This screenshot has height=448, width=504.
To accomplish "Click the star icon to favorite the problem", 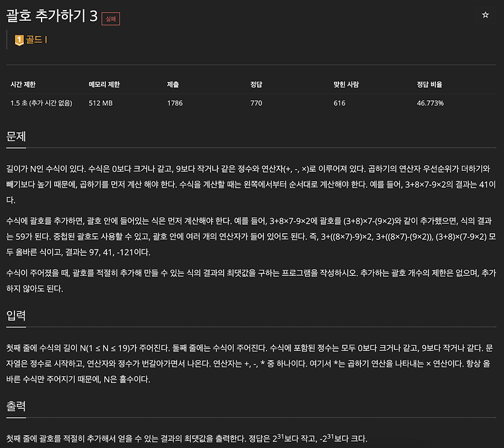I will coord(485,14).
